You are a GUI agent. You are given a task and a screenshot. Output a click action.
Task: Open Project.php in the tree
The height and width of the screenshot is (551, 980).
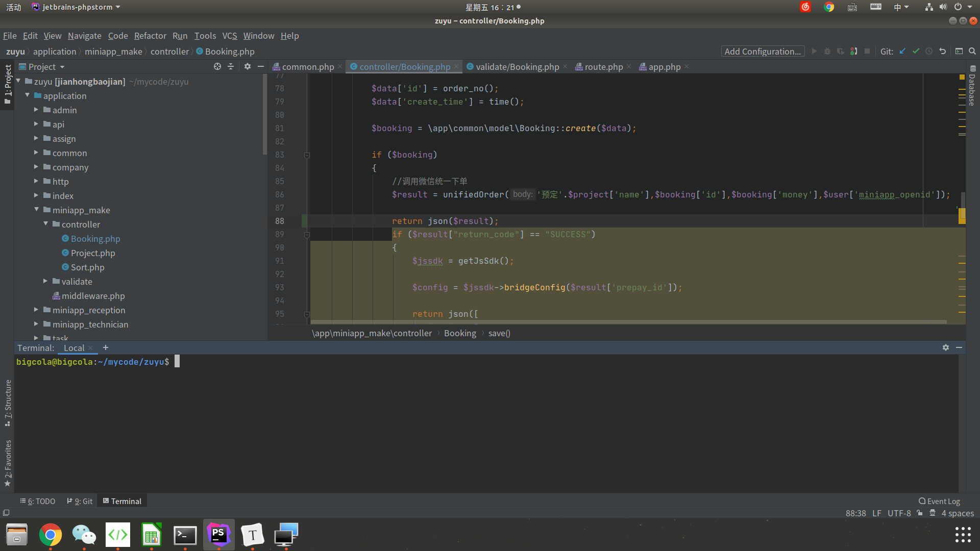pyautogui.click(x=92, y=253)
